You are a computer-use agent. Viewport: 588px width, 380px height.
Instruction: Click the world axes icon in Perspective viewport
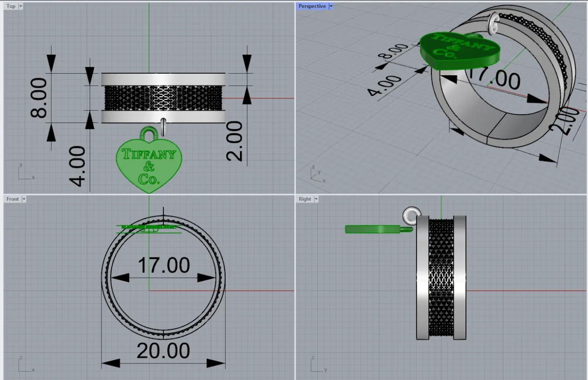317,174
